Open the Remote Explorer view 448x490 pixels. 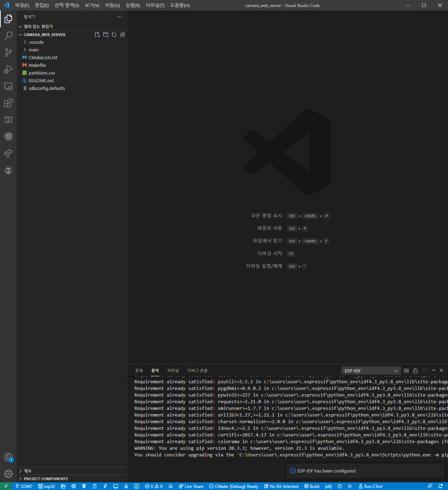pos(8,86)
